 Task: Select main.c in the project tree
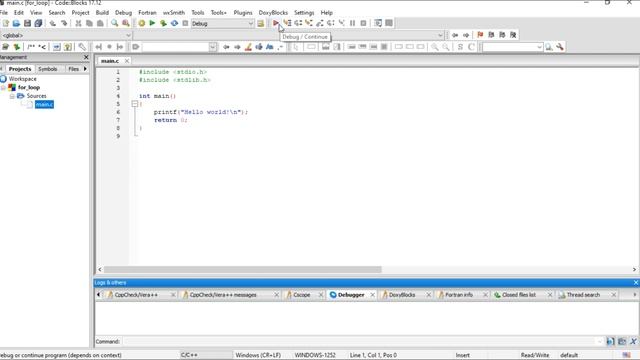pyautogui.click(x=44, y=104)
